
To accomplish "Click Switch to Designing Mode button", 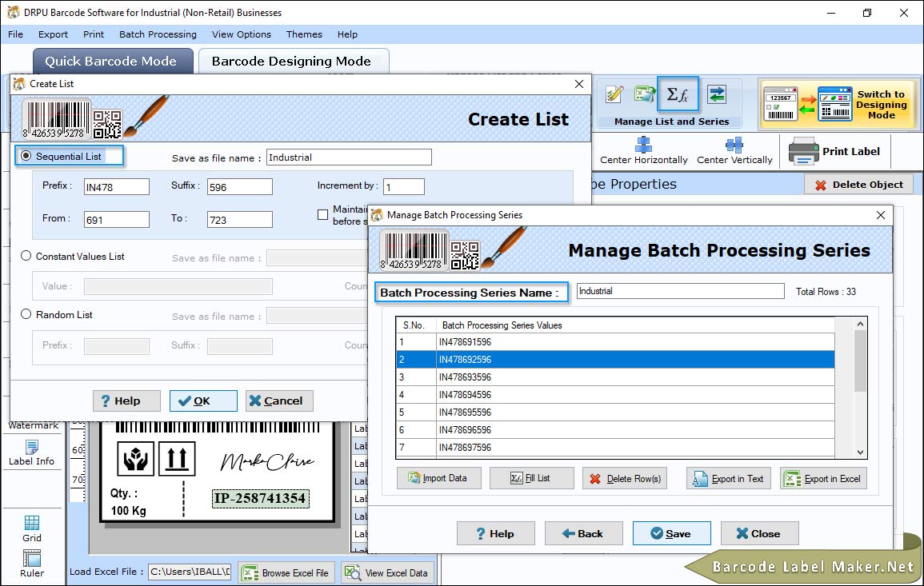I will (x=838, y=104).
